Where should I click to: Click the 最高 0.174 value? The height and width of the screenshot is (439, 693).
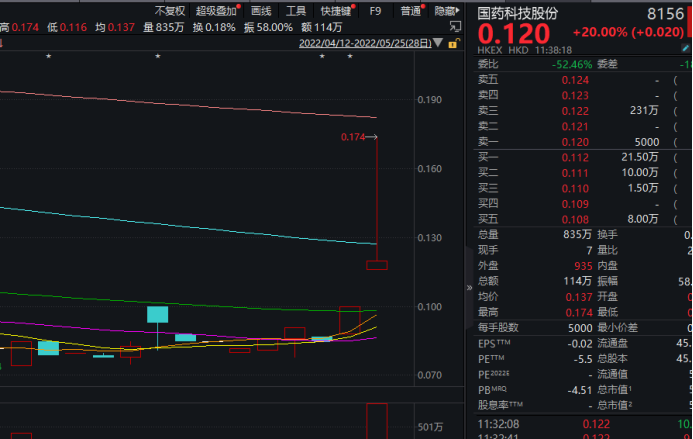(x=579, y=312)
